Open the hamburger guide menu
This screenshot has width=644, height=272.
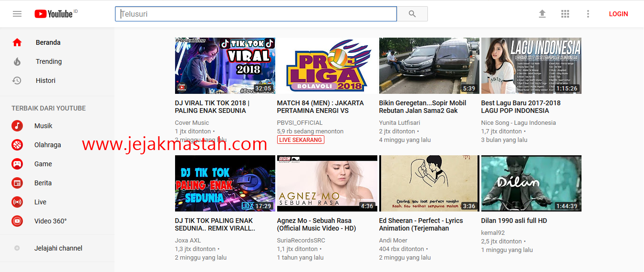tap(17, 14)
